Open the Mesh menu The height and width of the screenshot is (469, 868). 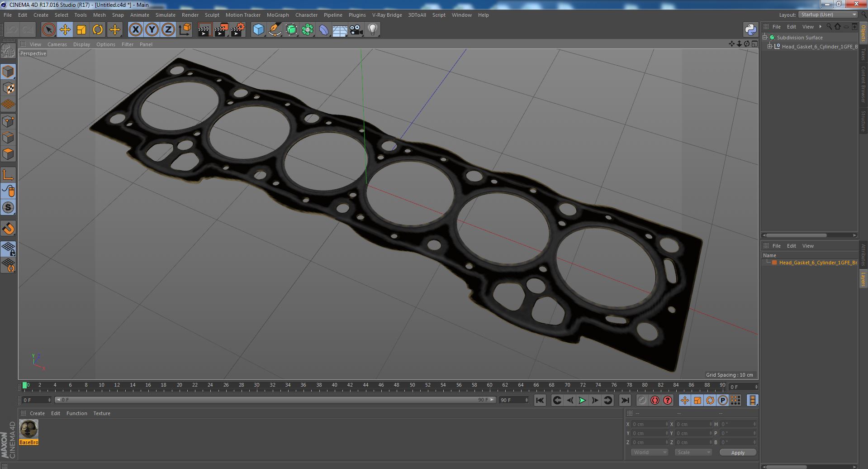[x=99, y=15]
